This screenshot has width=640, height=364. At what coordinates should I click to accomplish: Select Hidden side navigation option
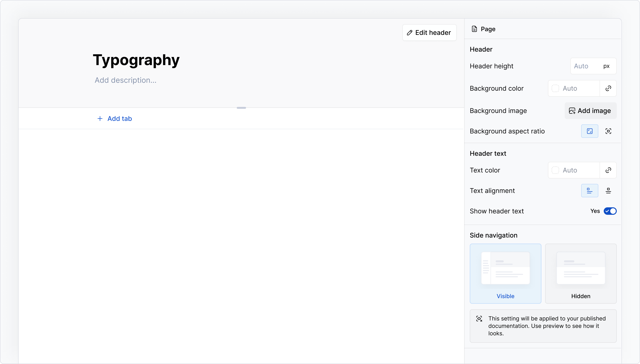click(580, 274)
